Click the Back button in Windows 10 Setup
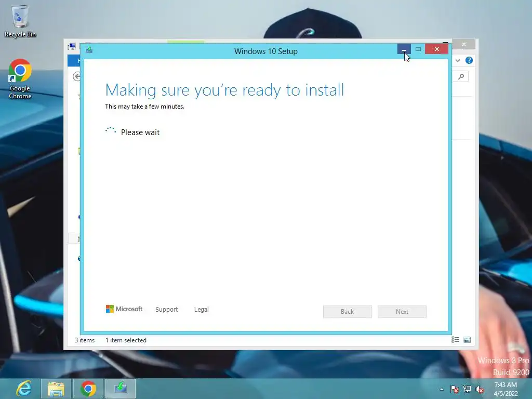 click(x=347, y=312)
